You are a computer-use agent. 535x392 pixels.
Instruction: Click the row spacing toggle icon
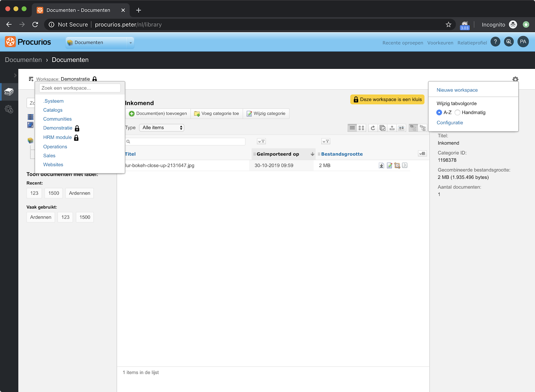401,128
